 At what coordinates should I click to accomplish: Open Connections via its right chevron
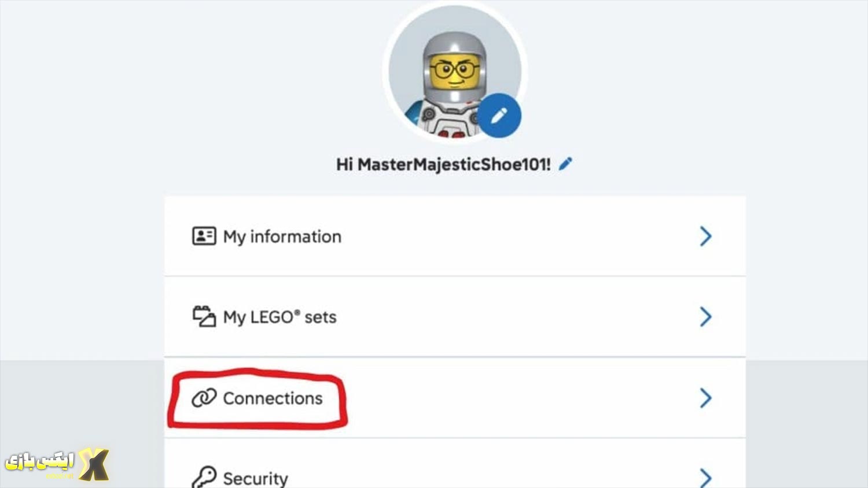[x=705, y=398]
